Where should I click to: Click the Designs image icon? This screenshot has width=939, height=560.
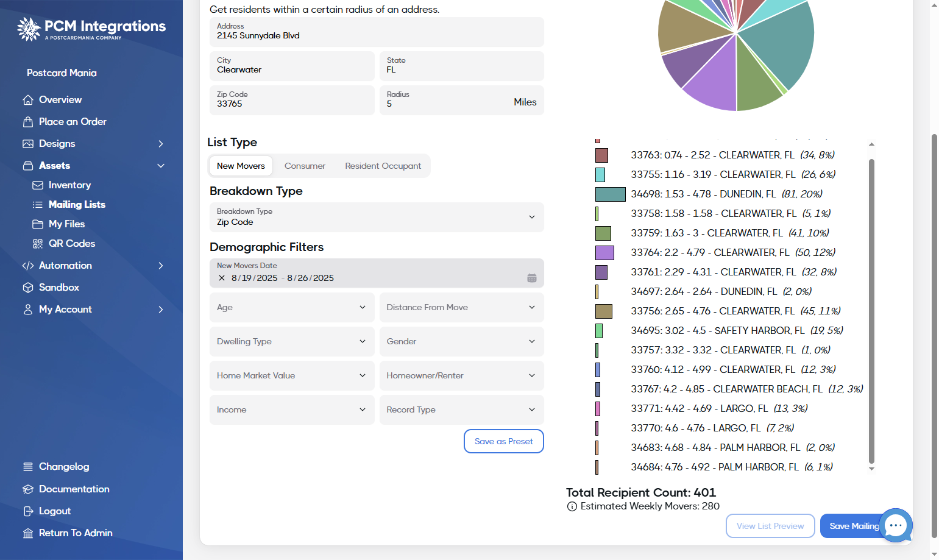28,144
